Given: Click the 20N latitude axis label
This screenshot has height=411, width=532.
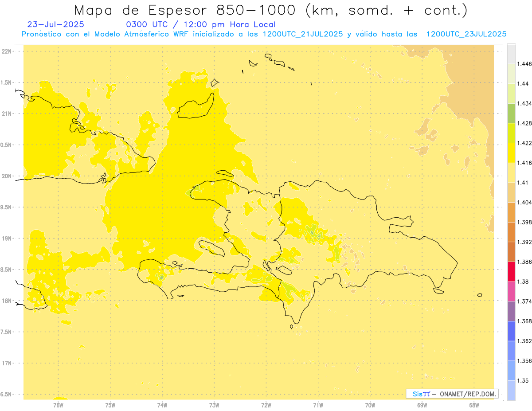Looking at the screenshot, I should [x=7, y=176].
